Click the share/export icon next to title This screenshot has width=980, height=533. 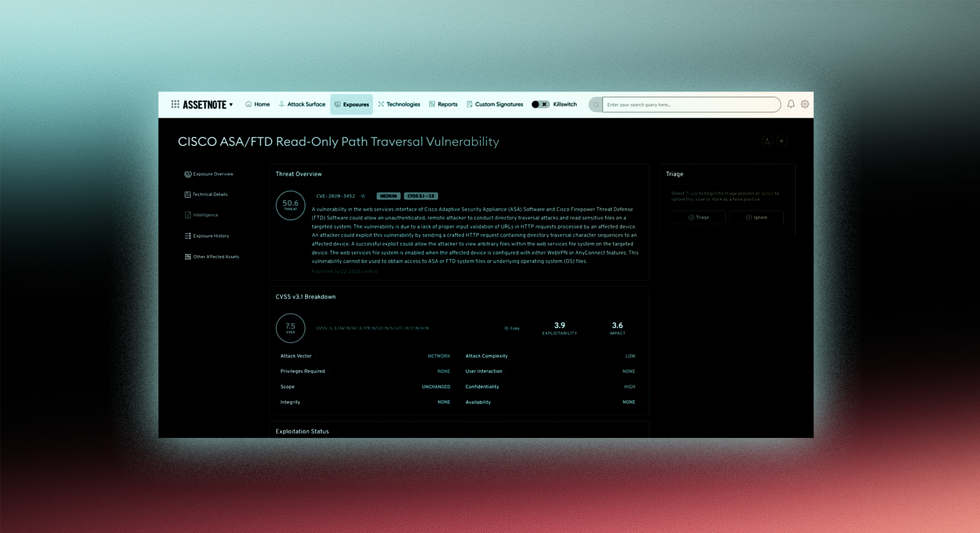pyautogui.click(x=767, y=141)
